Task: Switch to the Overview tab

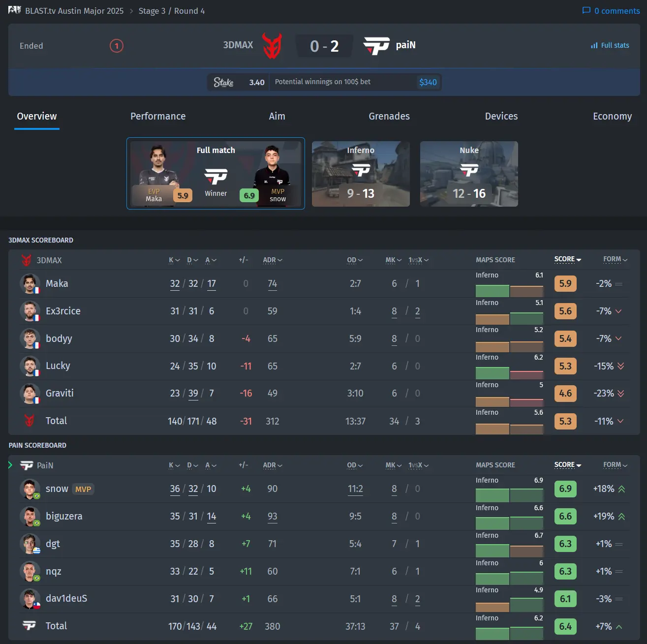Action: tap(37, 116)
